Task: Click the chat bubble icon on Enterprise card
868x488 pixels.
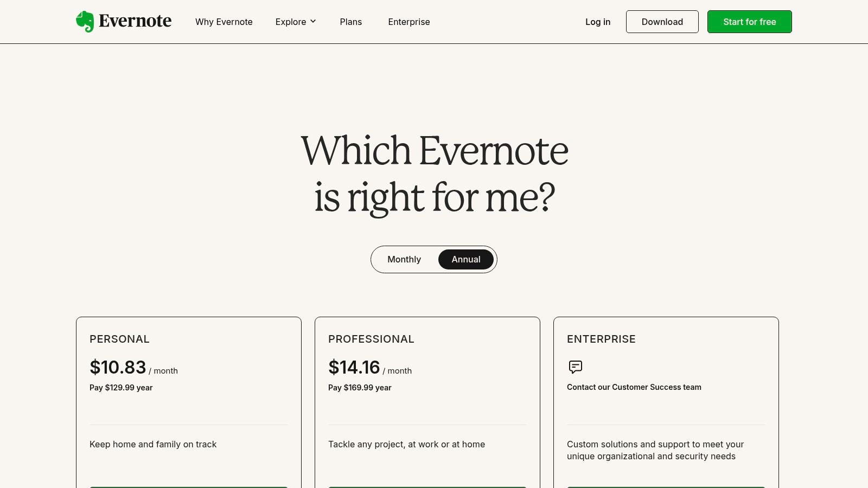Action: tap(575, 368)
